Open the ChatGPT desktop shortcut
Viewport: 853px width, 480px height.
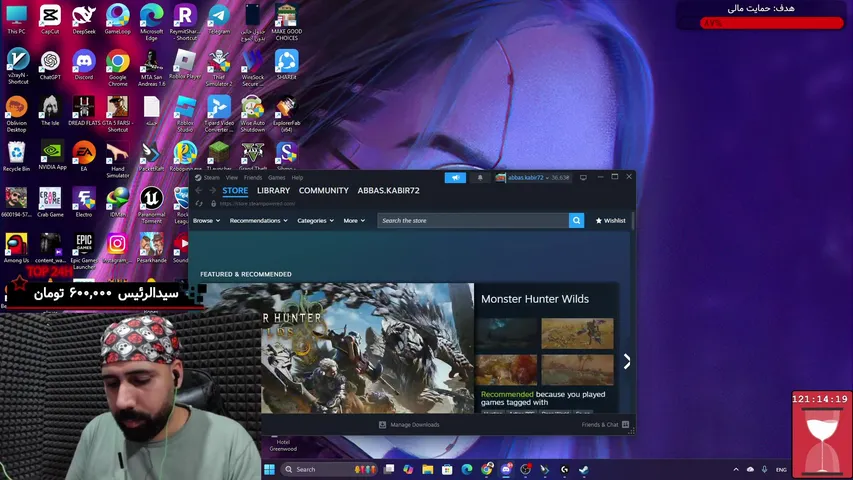click(x=50, y=65)
